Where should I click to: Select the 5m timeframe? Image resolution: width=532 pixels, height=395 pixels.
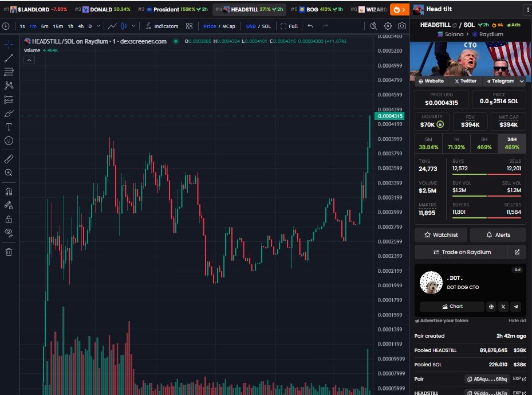coord(45,26)
